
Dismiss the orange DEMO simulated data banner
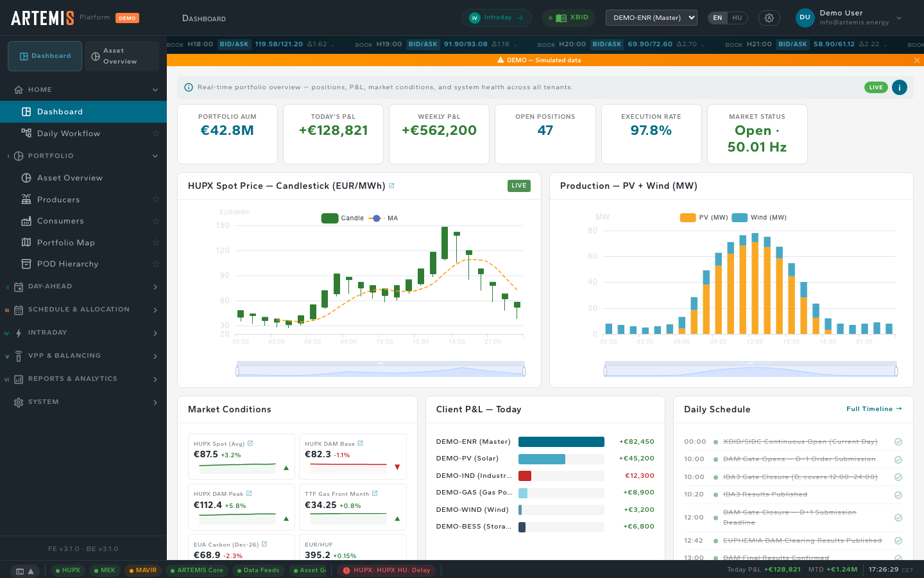(917, 60)
